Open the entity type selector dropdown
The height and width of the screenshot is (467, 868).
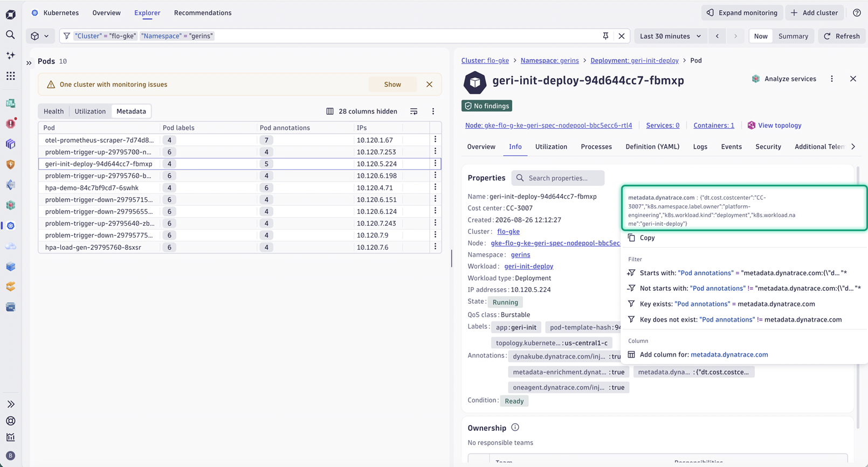click(x=40, y=36)
